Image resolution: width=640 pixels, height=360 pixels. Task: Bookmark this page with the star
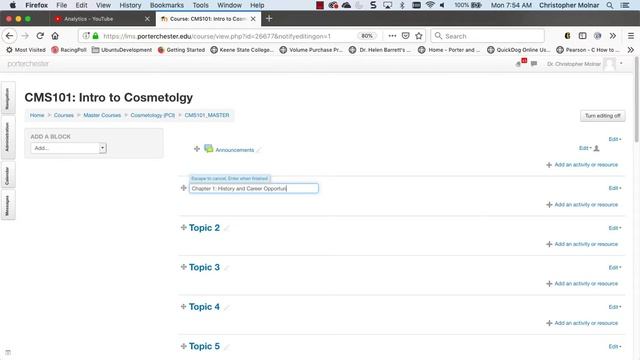pos(419,36)
